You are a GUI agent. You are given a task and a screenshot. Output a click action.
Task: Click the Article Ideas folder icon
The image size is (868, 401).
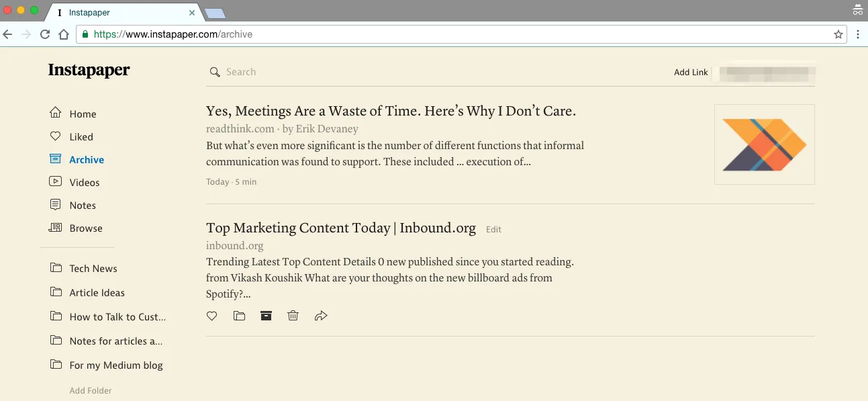[56, 292]
